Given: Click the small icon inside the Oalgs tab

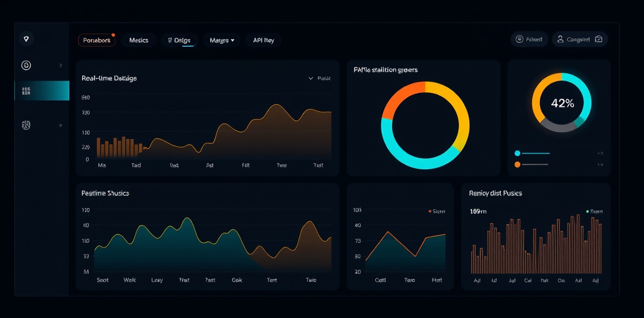Looking at the screenshot, I should click(x=170, y=40).
